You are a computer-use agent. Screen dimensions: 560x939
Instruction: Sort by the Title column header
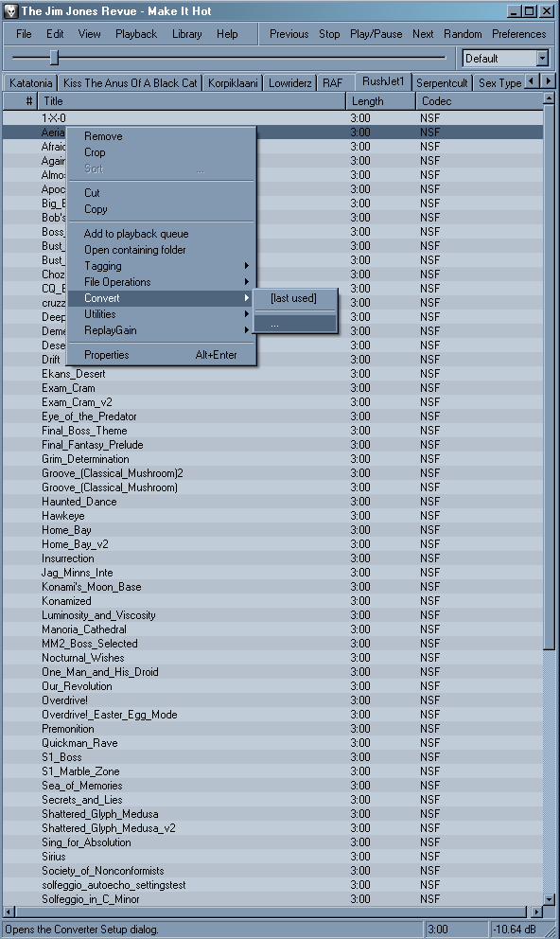(x=192, y=101)
